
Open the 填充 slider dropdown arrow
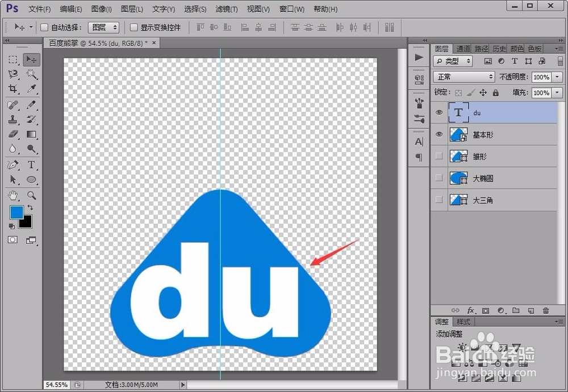[557, 92]
